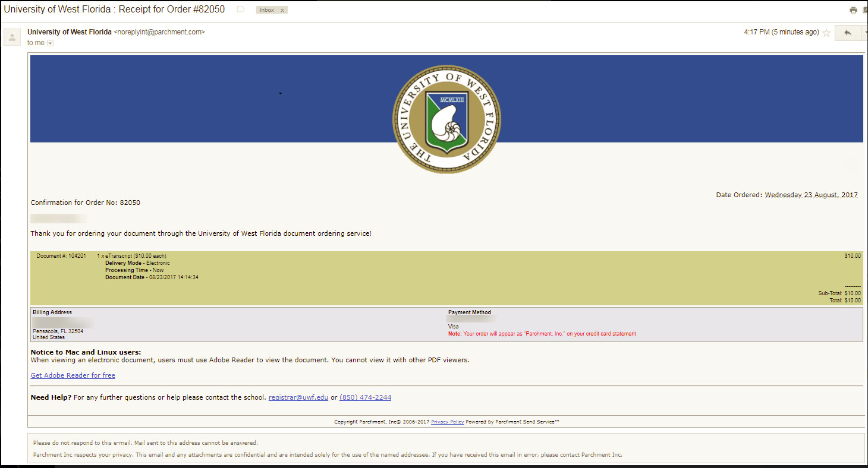Show details arrow next to 'to me'
This screenshot has height=468, width=868.
pyautogui.click(x=50, y=43)
